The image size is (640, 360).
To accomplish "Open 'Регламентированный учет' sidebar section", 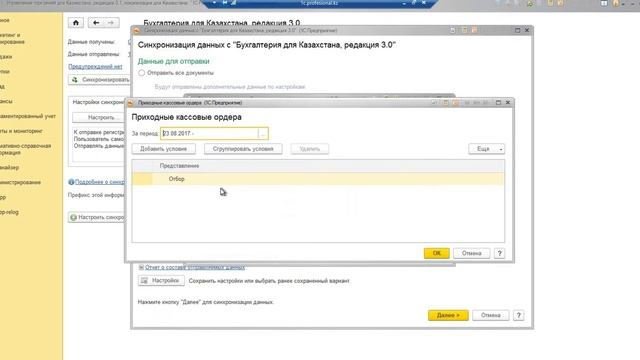I will [x=28, y=116].
